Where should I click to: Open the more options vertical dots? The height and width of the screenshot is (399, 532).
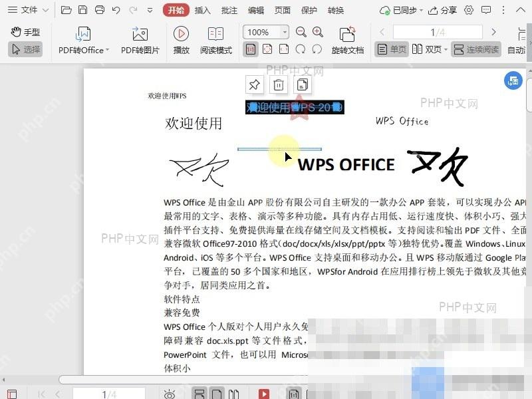[503, 10]
